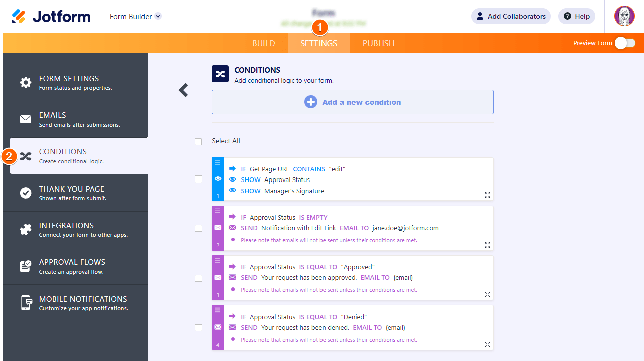Click the eye icon on condition 1 strip
Screen dimensions: 644x361
(x=218, y=178)
